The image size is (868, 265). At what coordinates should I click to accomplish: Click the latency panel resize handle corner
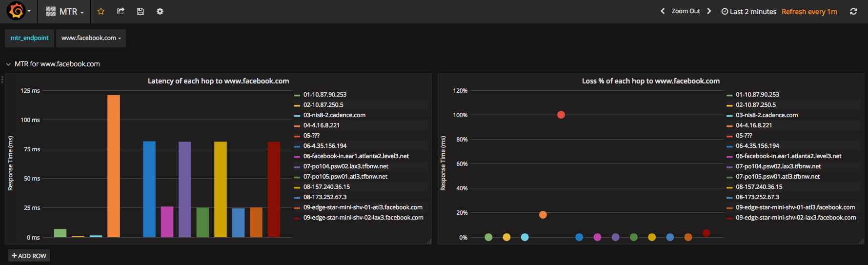429,242
